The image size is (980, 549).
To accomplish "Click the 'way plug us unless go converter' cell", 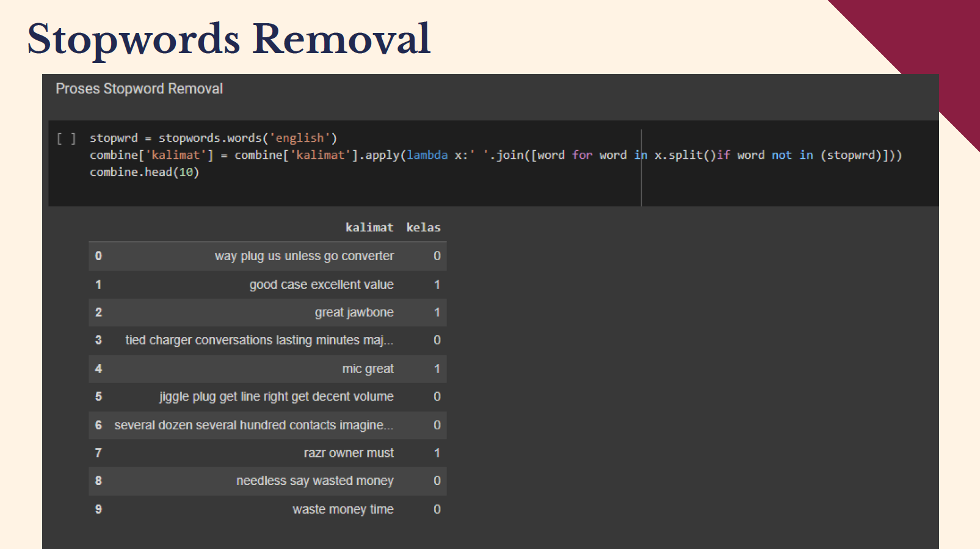I will (x=304, y=256).
